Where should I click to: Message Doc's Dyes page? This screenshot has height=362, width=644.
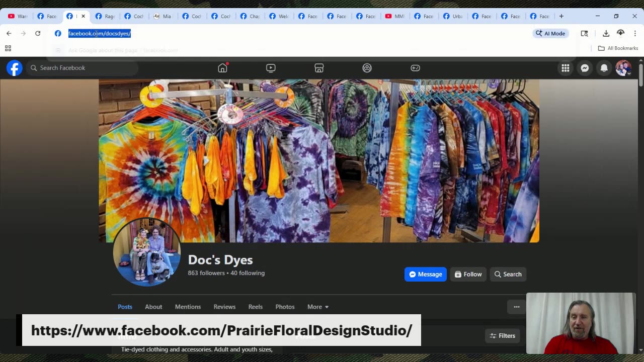426,274
